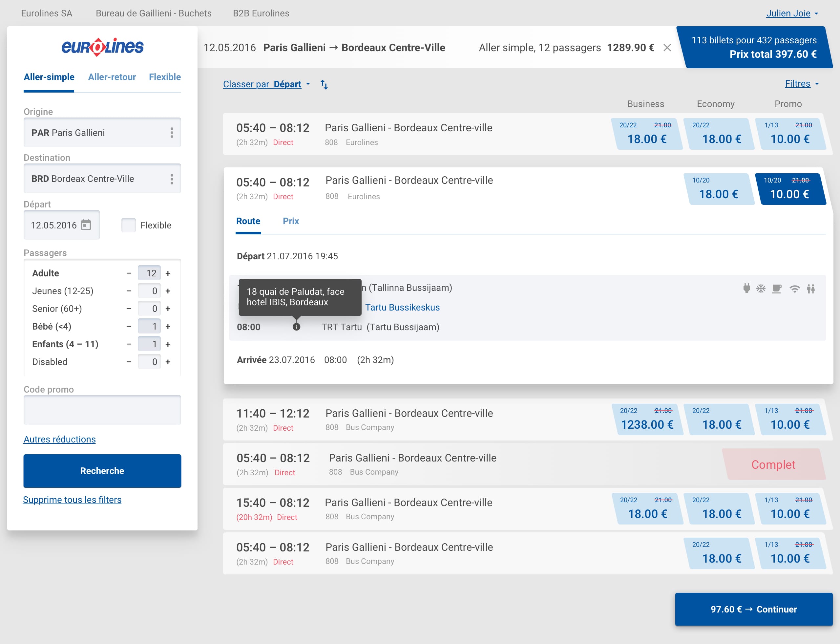The width and height of the screenshot is (840, 644).
Task: Decrease Adulte passenger count
Action: (x=129, y=273)
